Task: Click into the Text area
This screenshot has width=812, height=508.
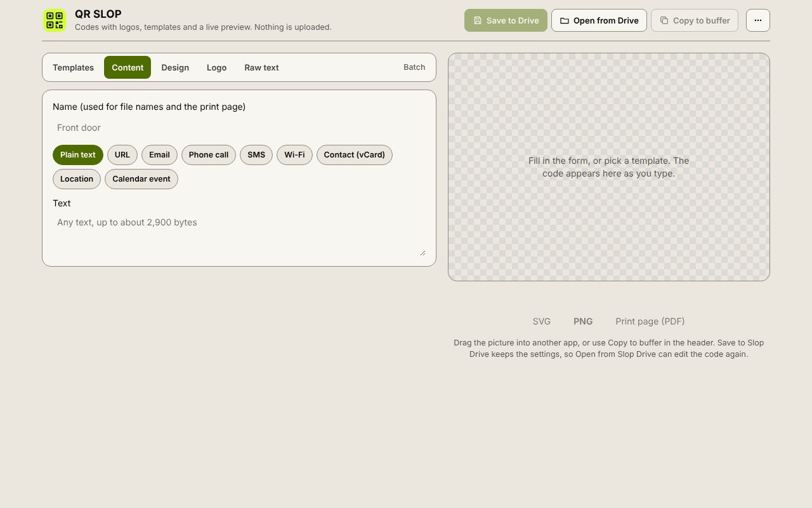Action: click(239, 235)
